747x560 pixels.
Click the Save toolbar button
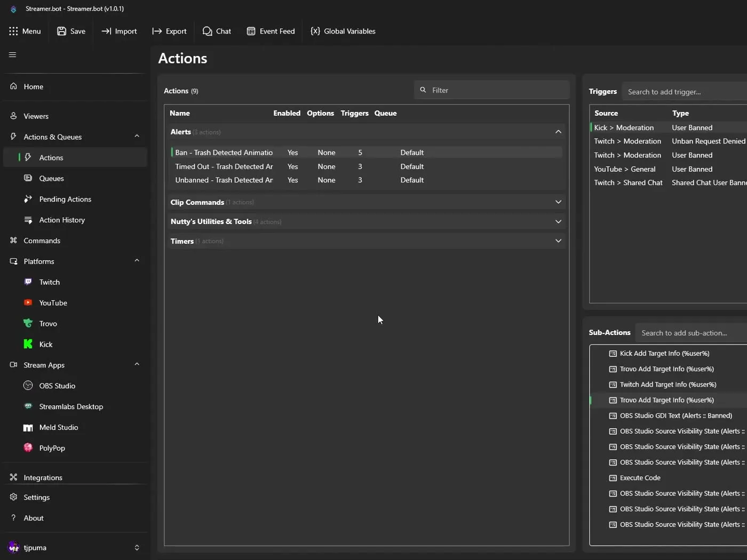tap(71, 31)
